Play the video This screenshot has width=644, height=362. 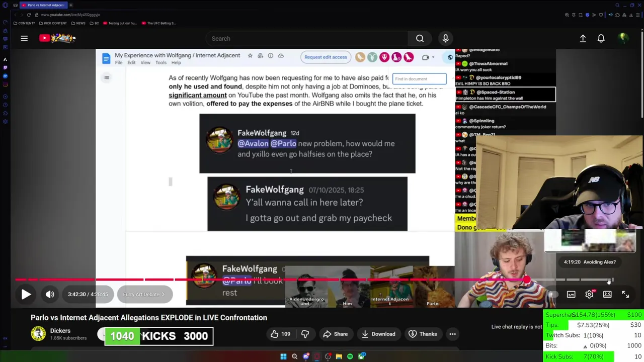click(x=26, y=295)
